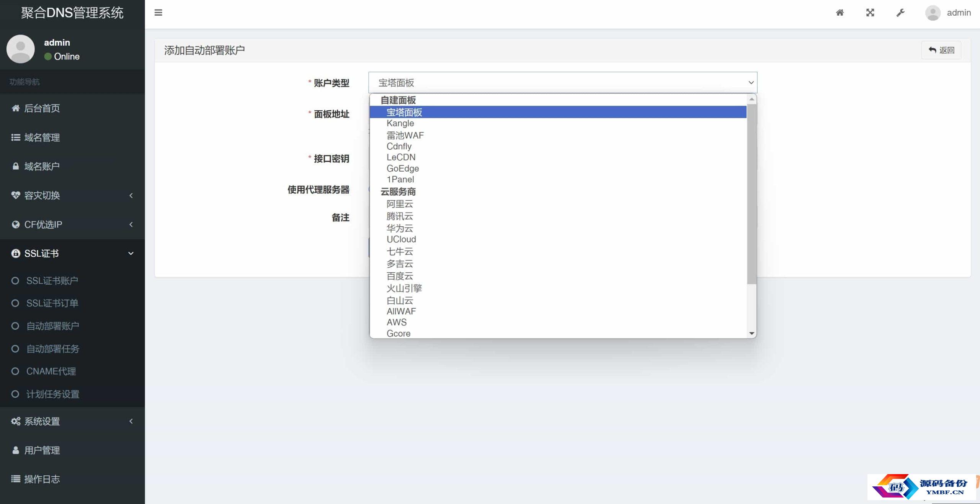980x504 pixels.
Task: Click the home icon in top bar
Action: coord(840,13)
